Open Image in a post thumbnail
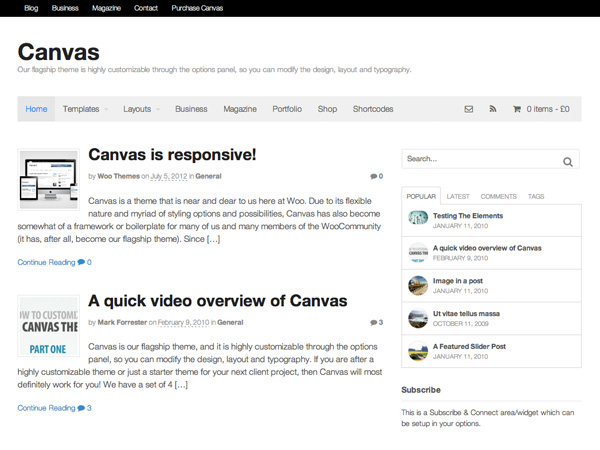The image size is (600, 450). point(418,285)
